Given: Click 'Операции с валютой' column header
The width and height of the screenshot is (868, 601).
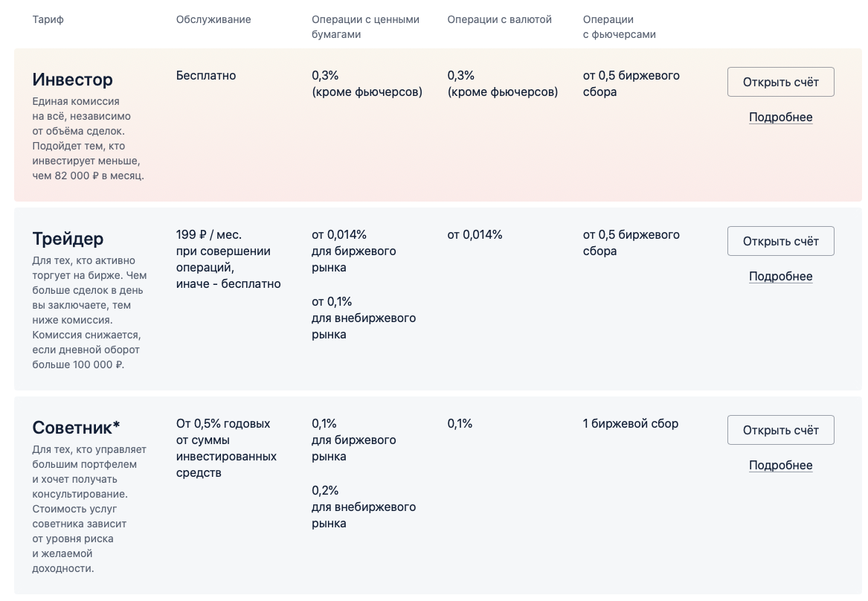Looking at the screenshot, I should coord(499,19).
